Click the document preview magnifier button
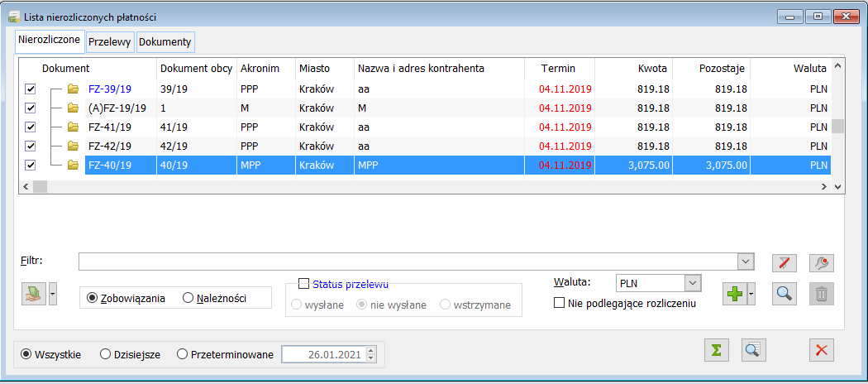Viewport: 868px width, 384px height. (x=753, y=350)
